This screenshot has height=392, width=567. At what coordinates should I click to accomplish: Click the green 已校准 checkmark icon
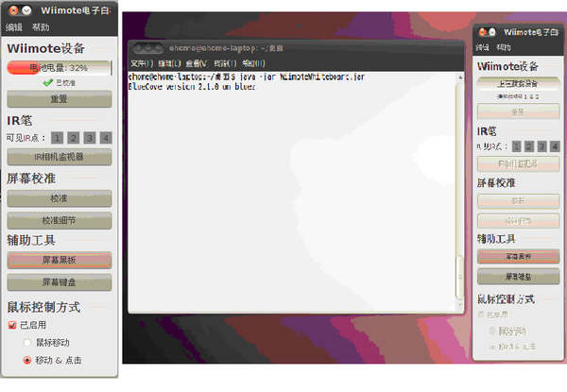pyautogui.click(x=48, y=83)
